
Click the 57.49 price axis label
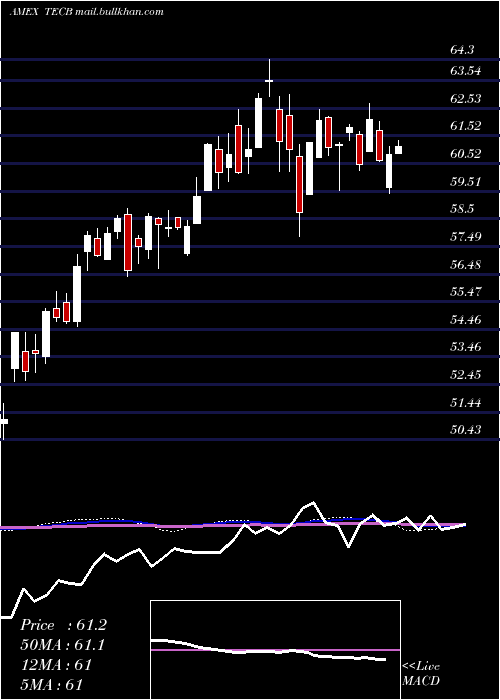tap(466, 236)
